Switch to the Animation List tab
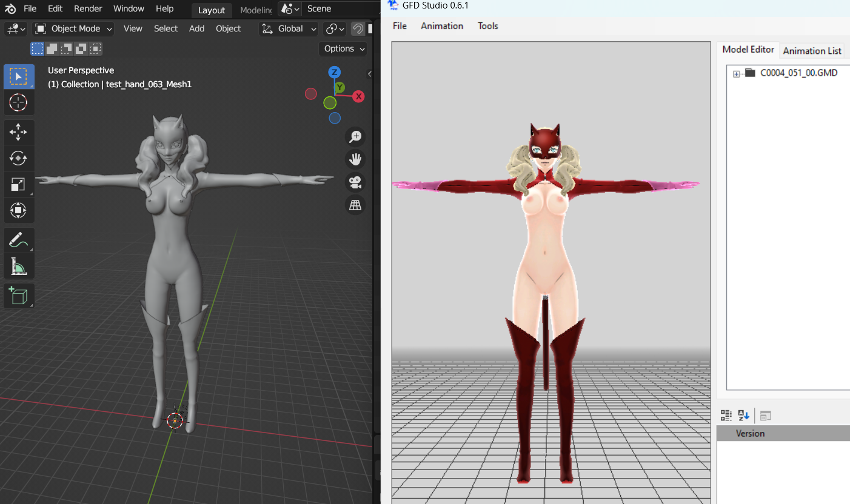This screenshot has width=850, height=504. point(812,51)
